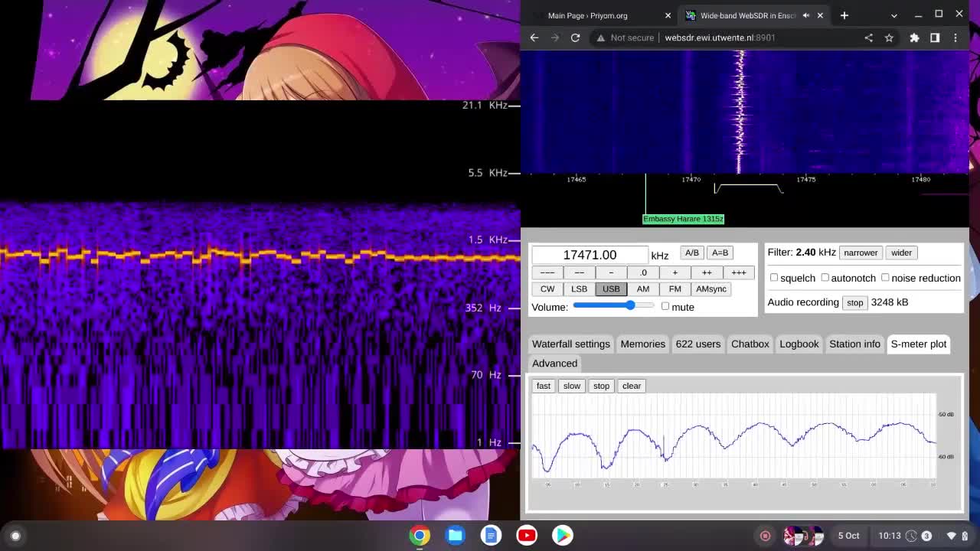This screenshot has width=980, height=551.
Task: Tune down with the -- button
Action: 580,272
